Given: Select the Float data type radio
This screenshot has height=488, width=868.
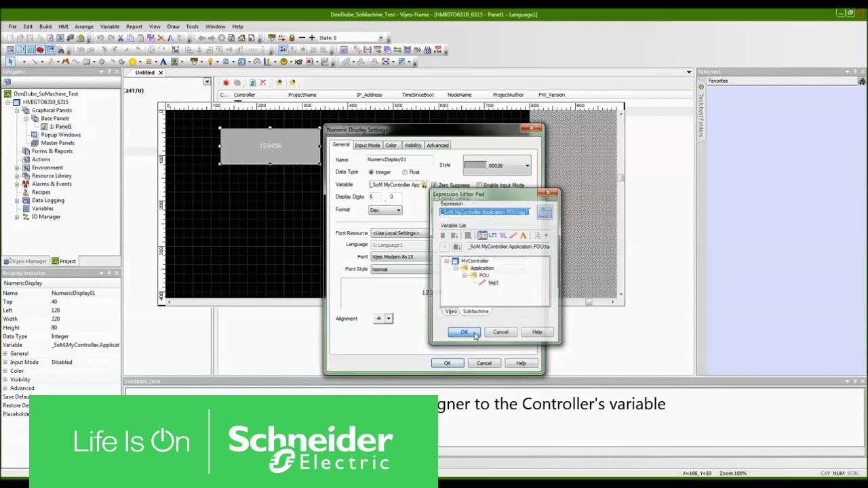Looking at the screenshot, I should pyautogui.click(x=405, y=172).
